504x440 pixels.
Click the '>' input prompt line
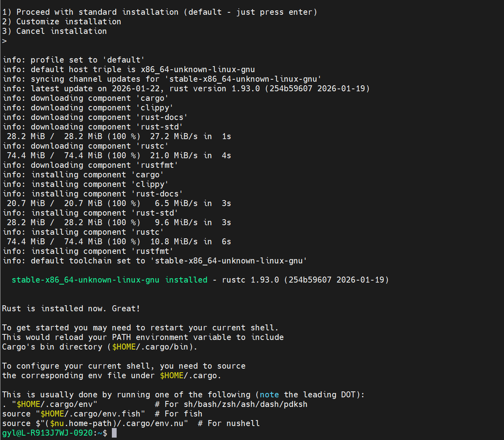click(x=4, y=41)
